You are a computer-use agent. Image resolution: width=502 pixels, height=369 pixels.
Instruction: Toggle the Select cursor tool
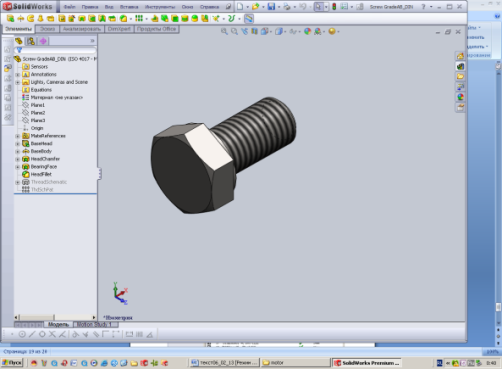(x=319, y=6)
